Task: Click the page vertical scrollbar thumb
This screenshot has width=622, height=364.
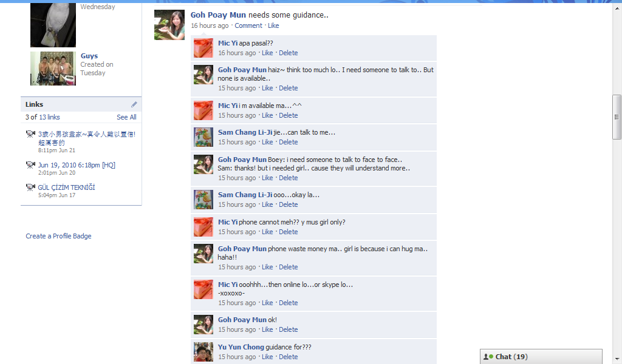Action: [x=617, y=117]
